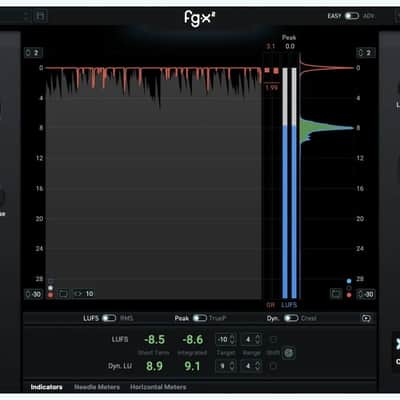
Task: Click the graph display icon beside speed stepper
Action: point(63,294)
